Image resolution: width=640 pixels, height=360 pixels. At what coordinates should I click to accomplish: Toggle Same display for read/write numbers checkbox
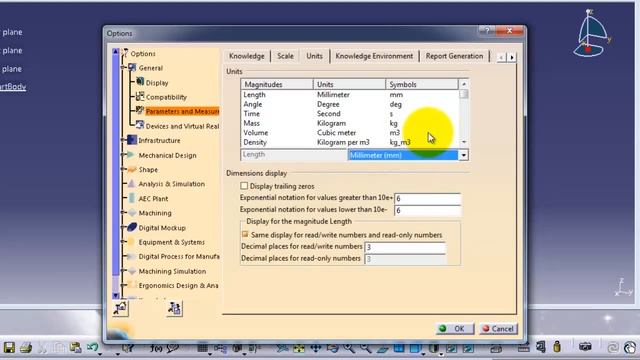pyautogui.click(x=245, y=234)
